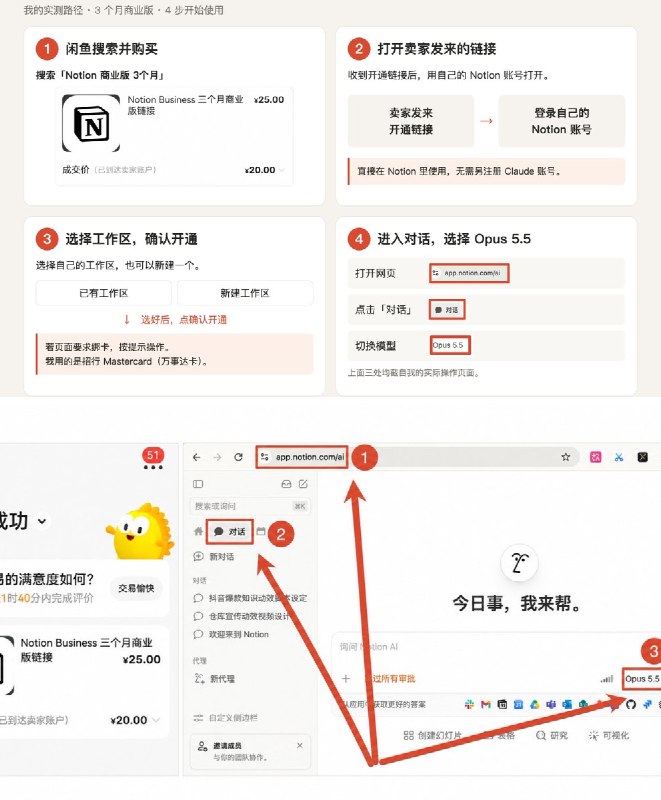Click the signal bars icon near Opus
This screenshot has height=800, width=661.
606,679
